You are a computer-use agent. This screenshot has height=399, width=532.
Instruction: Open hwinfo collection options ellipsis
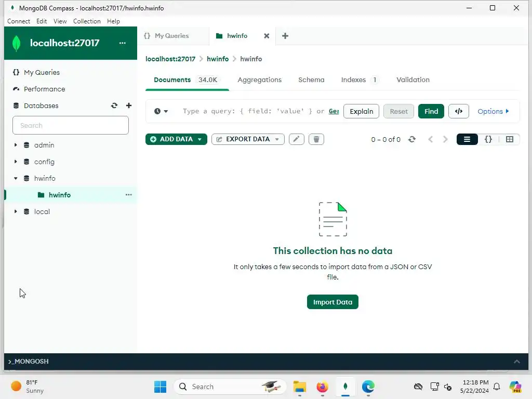click(x=129, y=195)
